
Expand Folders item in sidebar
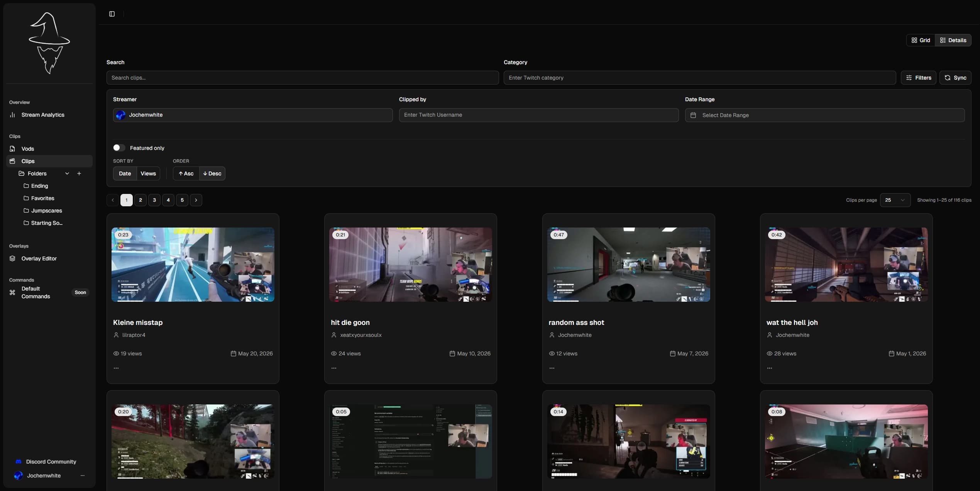(37, 173)
